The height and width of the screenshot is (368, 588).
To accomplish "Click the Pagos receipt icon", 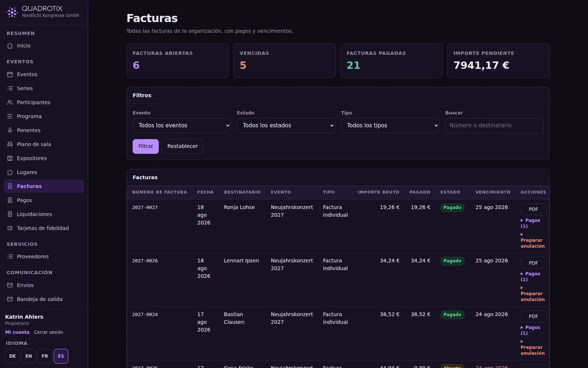I will click(x=10, y=200).
